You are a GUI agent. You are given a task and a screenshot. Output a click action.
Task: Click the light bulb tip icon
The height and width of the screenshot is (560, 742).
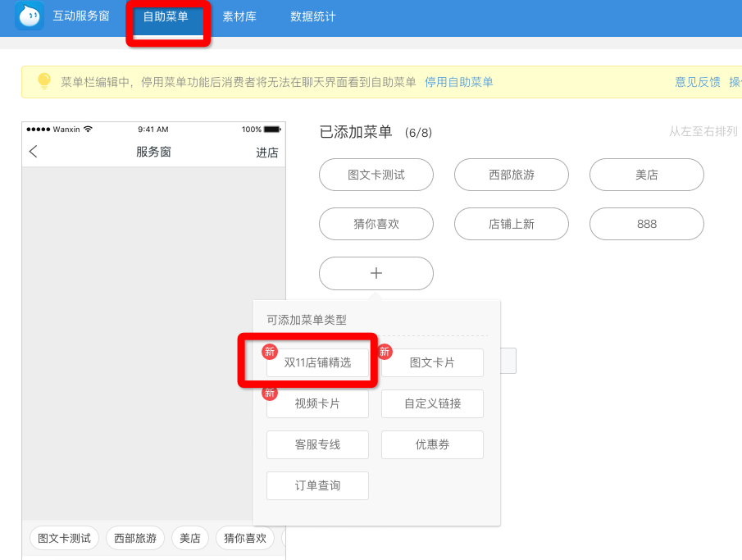point(44,81)
